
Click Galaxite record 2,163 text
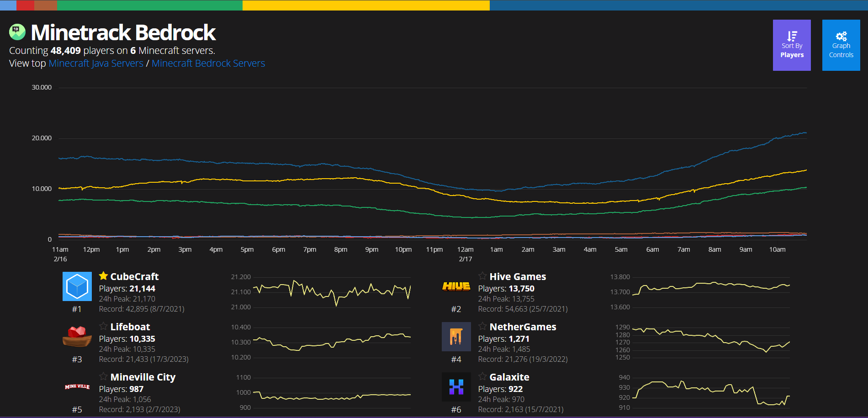(x=521, y=409)
